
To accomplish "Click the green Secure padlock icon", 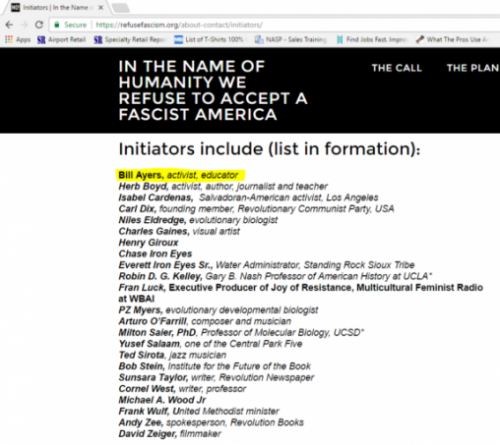I will coord(57,25).
